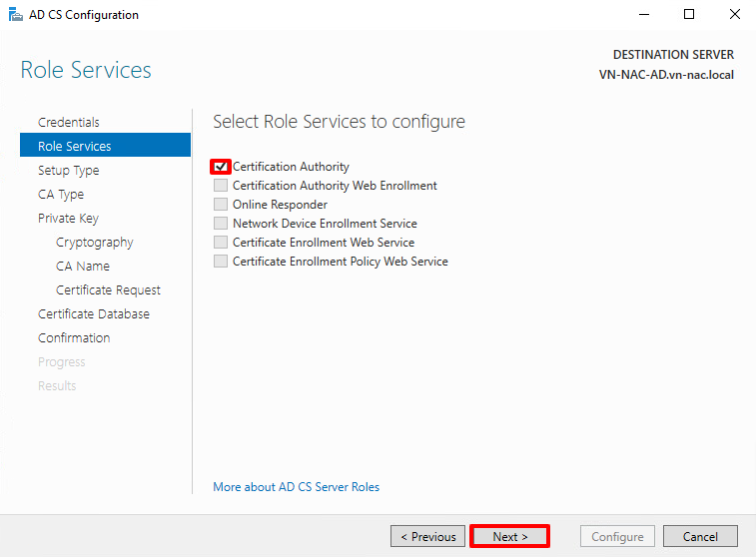756x557 pixels.
Task: Go to Certificate Database step
Action: coord(94,313)
